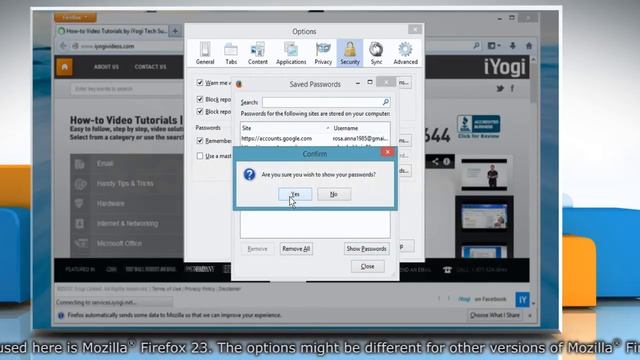
Task: Toggle the first Block reported checkbox
Action: (200, 99)
